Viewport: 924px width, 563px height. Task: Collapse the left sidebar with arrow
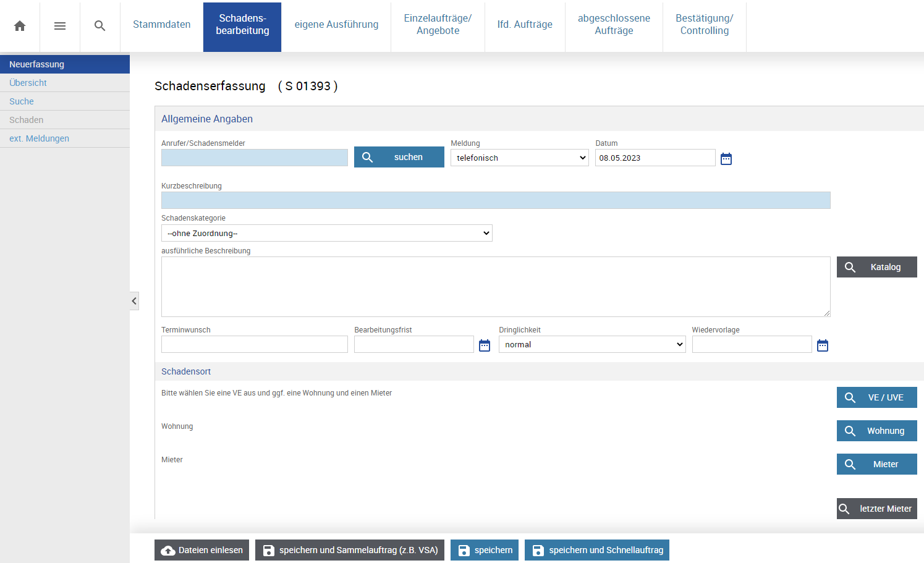(x=134, y=301)
